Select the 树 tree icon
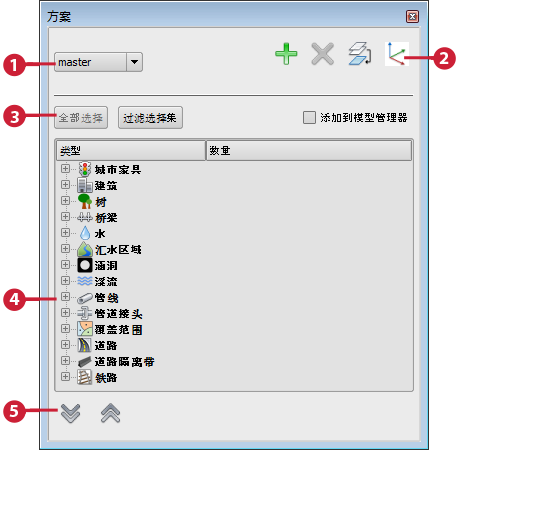The width and height of the screenshot is (548, 520). pyautogui.click(x=85, y=201)
